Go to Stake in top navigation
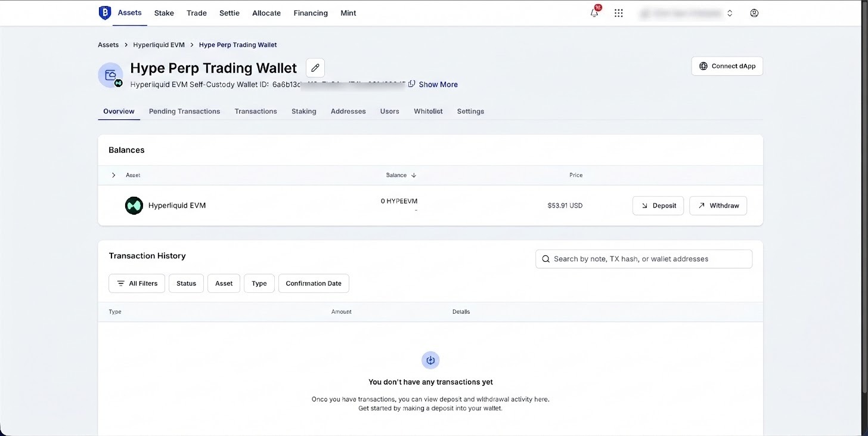Image resolution: width=868 pixels, height=436 pixels. 164,13
